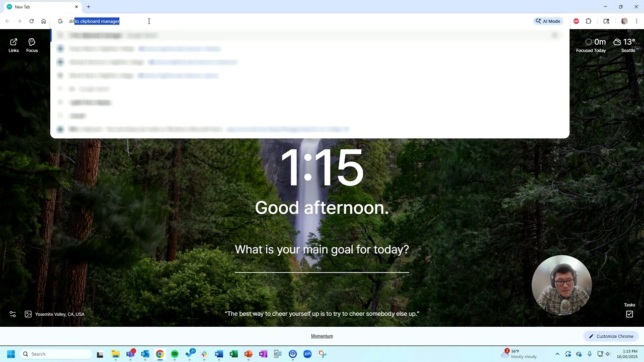The image size is (644, 362).
Task: Click the Customize Chrome button
Action: (611, 336)
